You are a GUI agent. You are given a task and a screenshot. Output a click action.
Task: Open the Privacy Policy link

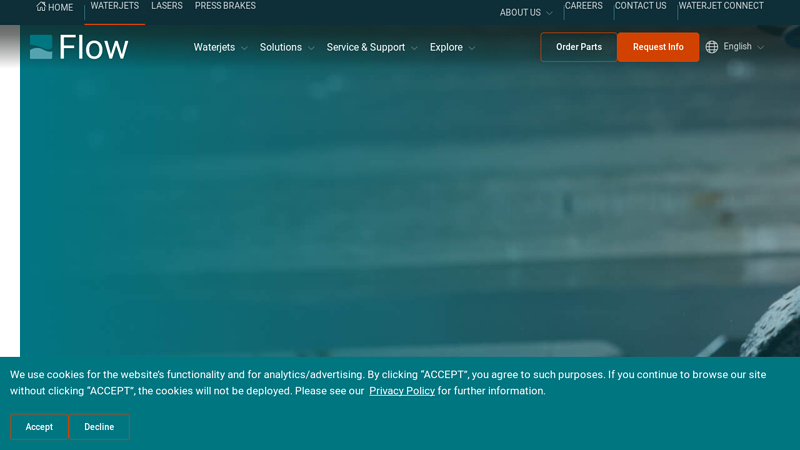402,391
